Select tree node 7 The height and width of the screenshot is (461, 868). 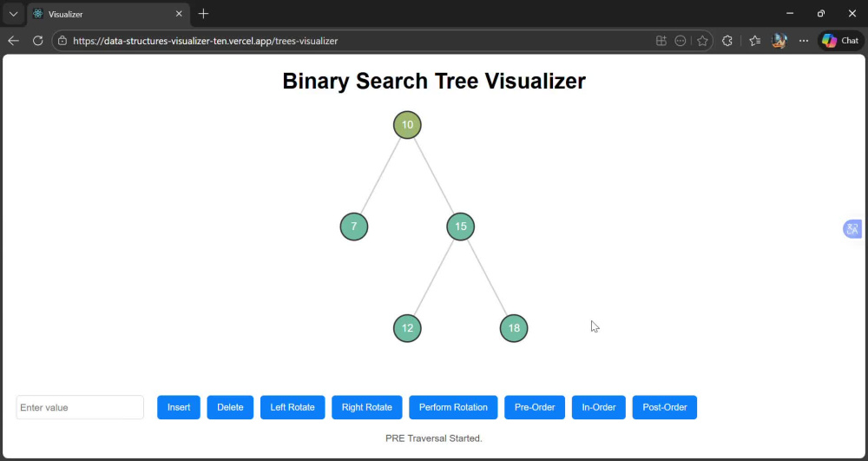[x=354, y=227]
